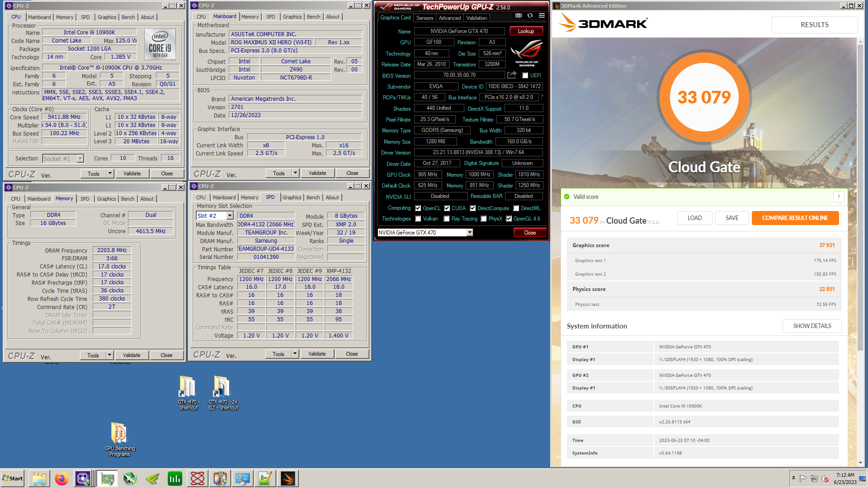Expand Tools dropdown arrow in CPU-Z Mainboard window
This screenshot has height=488, width=868.
pyautogui.click(x=295, y=173)
